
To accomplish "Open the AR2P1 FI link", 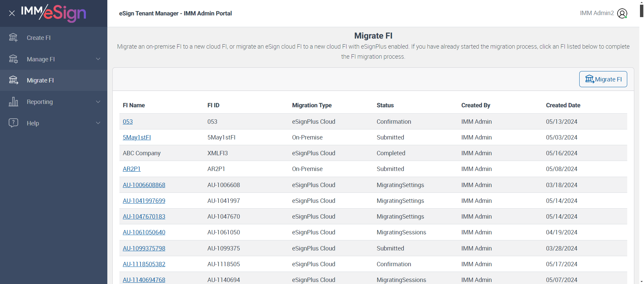I will [131, 169].
